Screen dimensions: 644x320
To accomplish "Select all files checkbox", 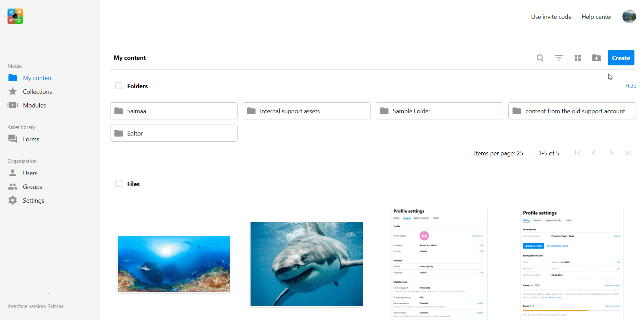I will coord(119,183).
